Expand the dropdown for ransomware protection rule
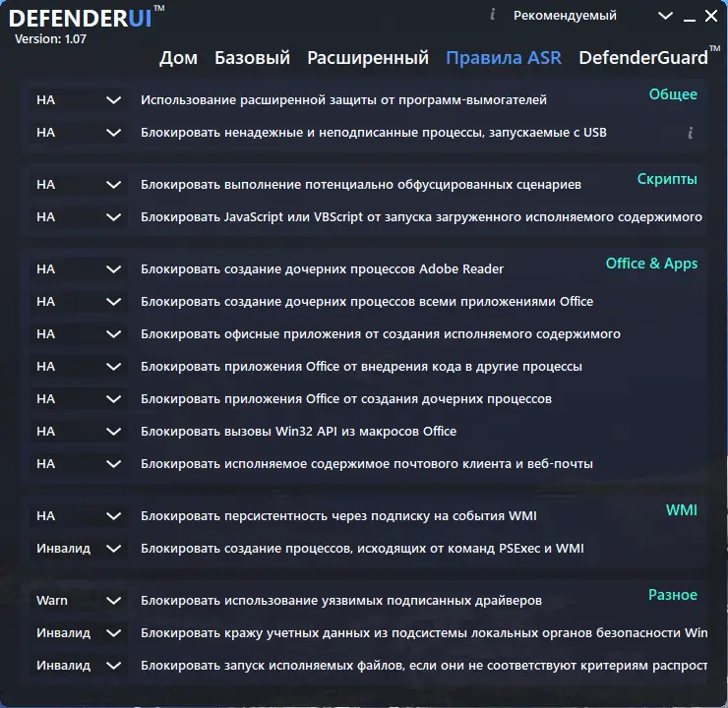 tap(79, 100)
